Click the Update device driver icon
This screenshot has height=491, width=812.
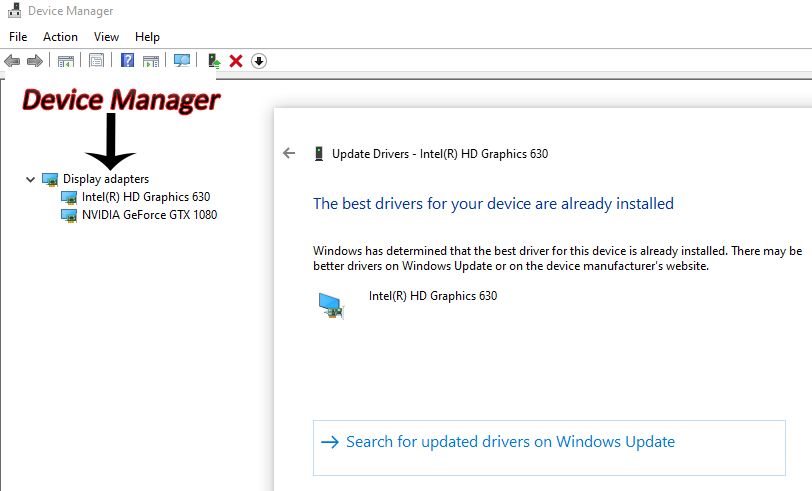pos(214,61)
